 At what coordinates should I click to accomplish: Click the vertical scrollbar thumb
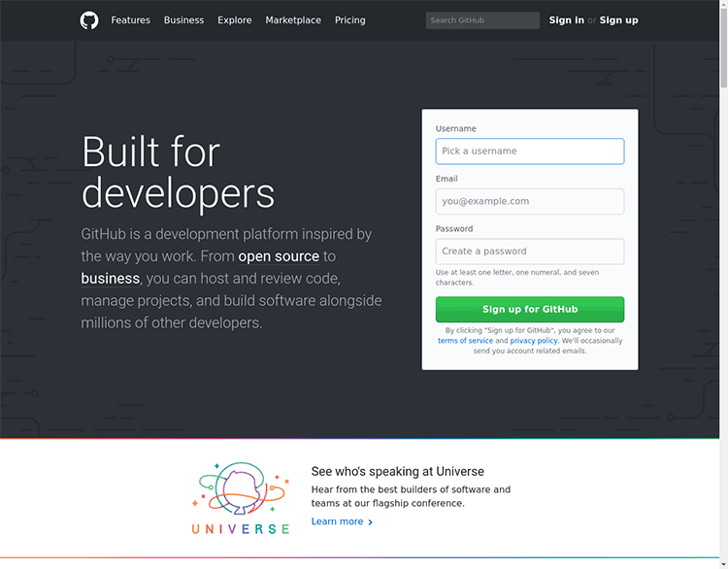(x=723, y=47)
